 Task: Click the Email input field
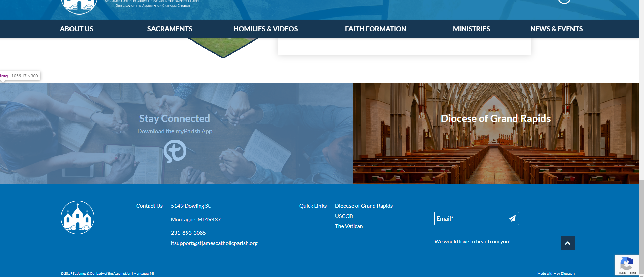pyautogui.click(x=471, y=219)
